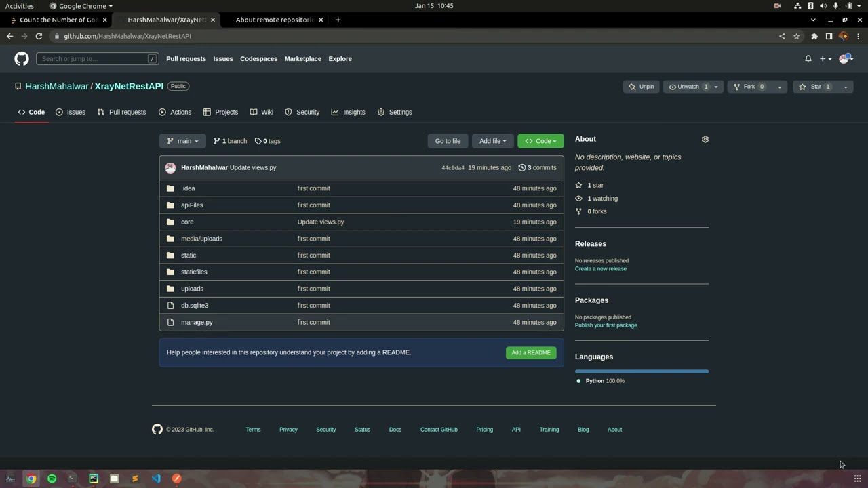Star the repository
The height and width of the screenshot is (488, 868).
click(x=815, y=87)
